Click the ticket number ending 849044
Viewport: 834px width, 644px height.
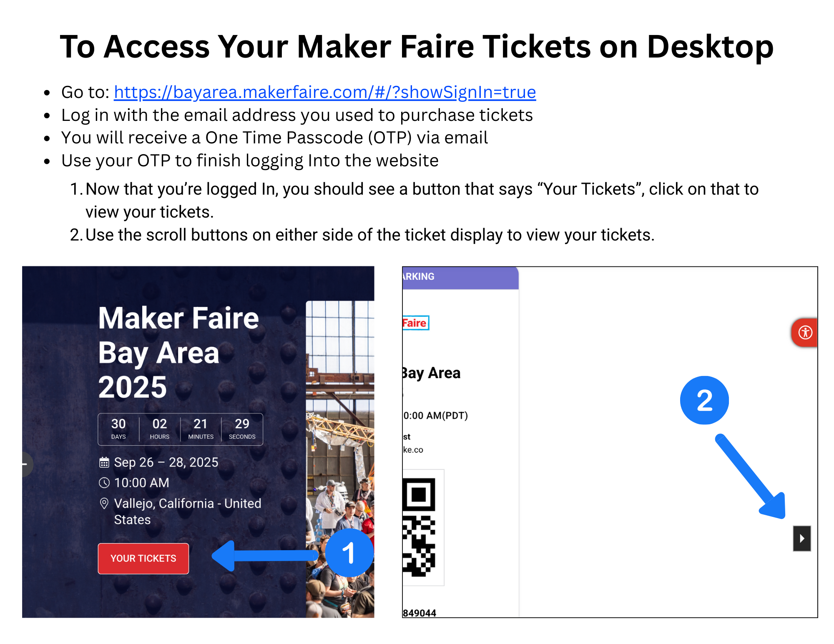pos(420,613)
